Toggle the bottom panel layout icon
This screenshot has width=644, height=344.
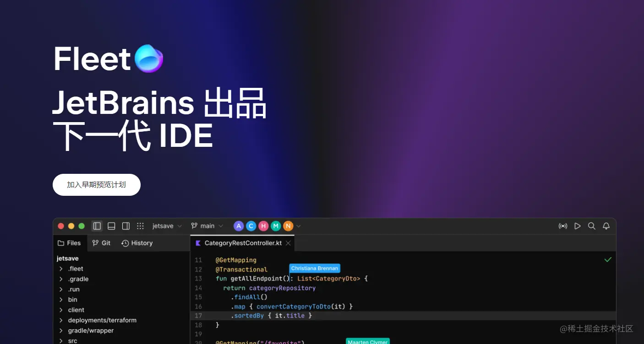pos(111,226)
